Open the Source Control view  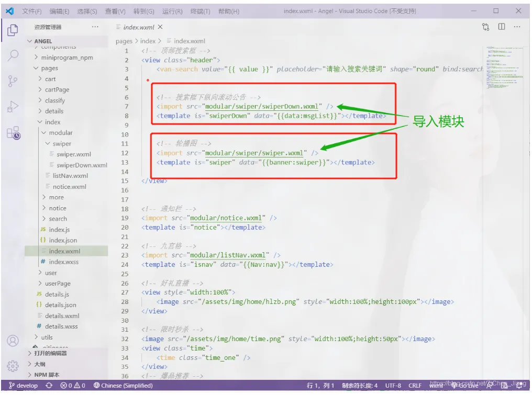coord(13,81)
